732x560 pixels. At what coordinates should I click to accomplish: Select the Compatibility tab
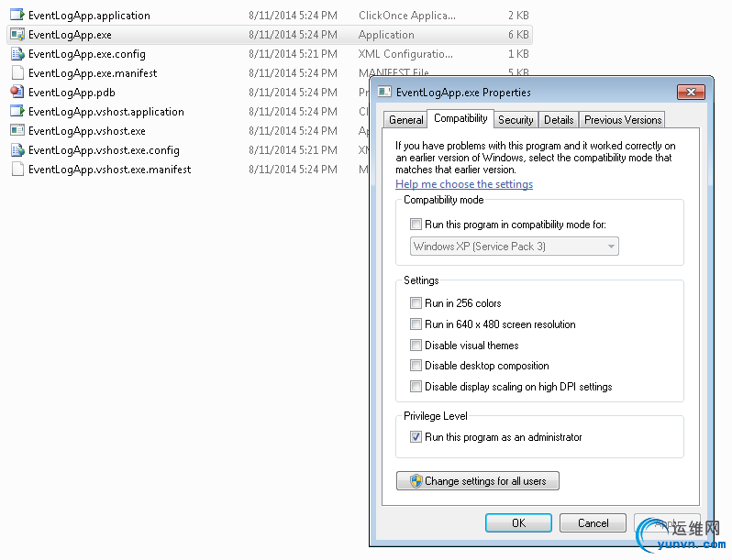460,118
